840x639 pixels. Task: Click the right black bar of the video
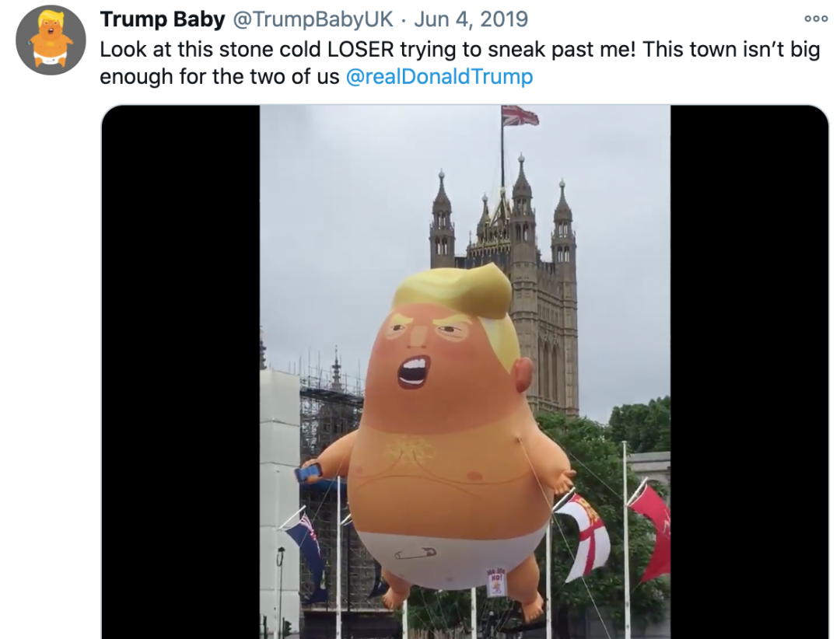pyautogui.click(x=748, y=372)
